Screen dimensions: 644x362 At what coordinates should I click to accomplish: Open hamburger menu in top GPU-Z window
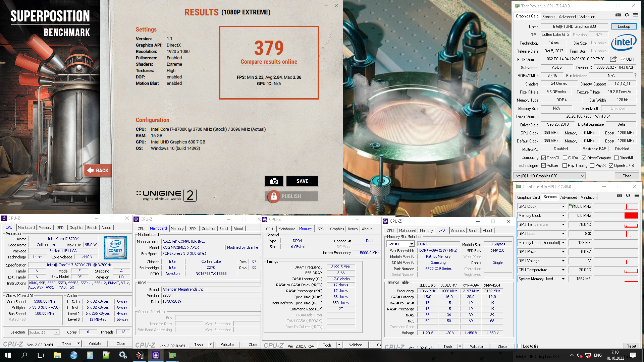[635, 15]
